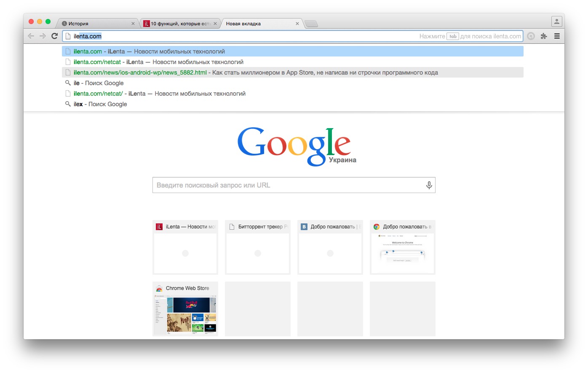Click the VK favicon on the thumbnail
Screen dimensions: 588x373
point(304,227)
